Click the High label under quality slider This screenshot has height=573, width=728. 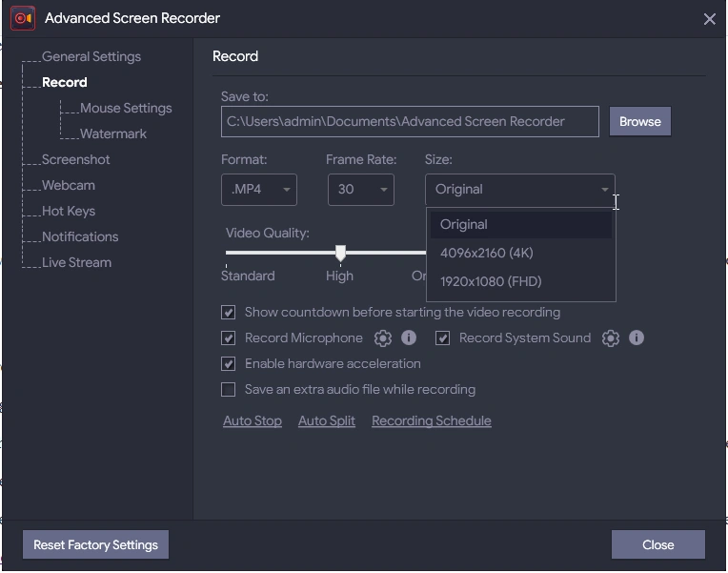[x=339, y=276]
